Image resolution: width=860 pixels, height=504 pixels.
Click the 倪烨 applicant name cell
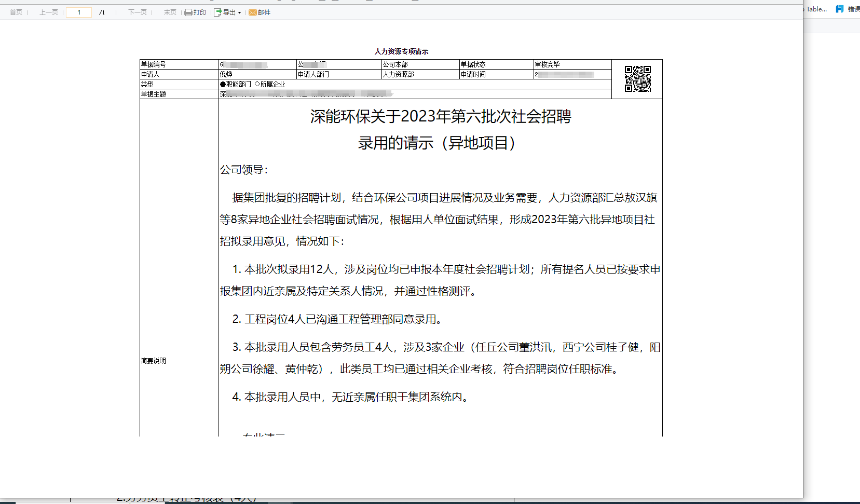[257, 74]
